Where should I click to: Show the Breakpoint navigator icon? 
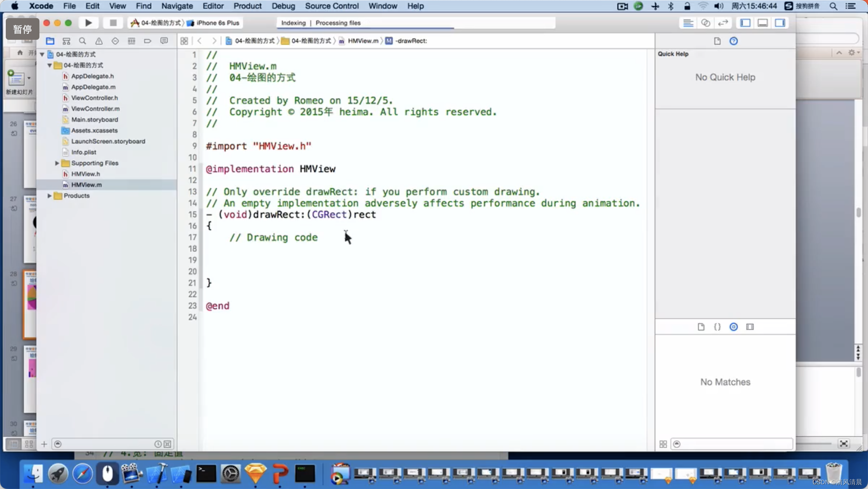(x=147, y=41)
